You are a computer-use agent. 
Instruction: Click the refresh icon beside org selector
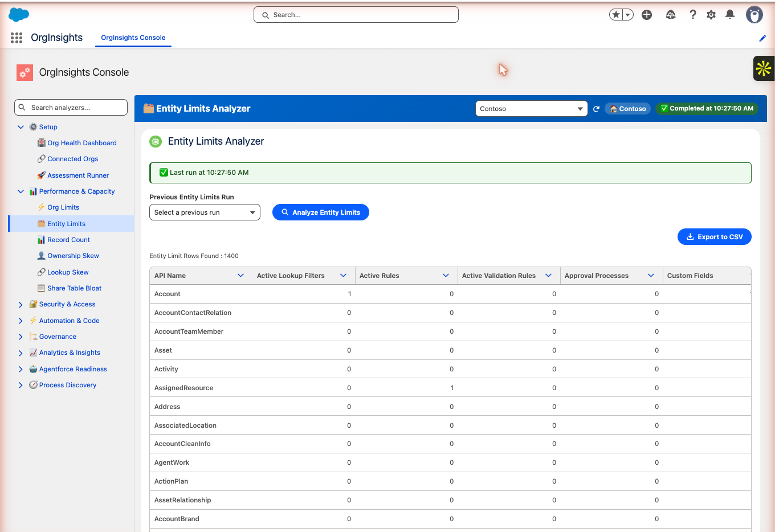[x=596, y=109]
